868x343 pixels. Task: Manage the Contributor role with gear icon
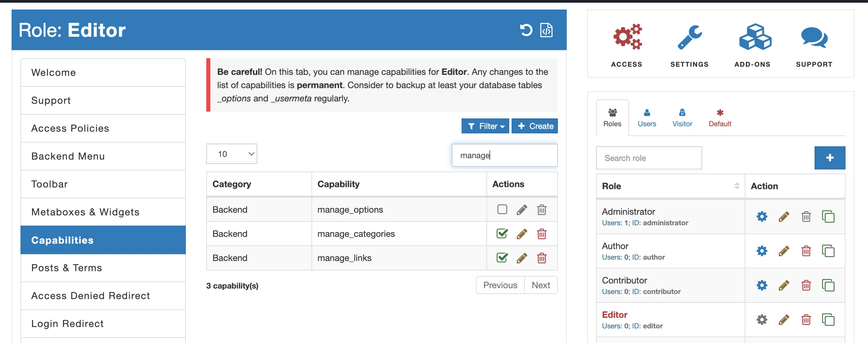[762, 285]
